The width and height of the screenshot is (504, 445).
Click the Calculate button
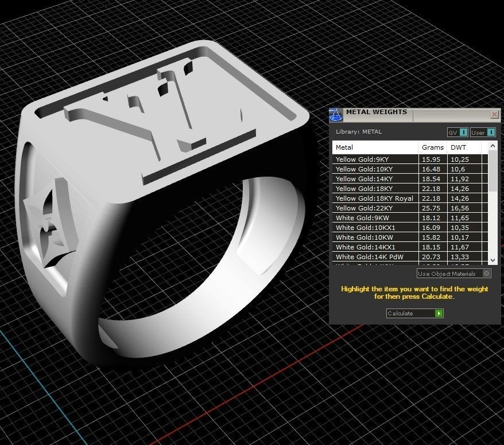click(x=414, y=313)
